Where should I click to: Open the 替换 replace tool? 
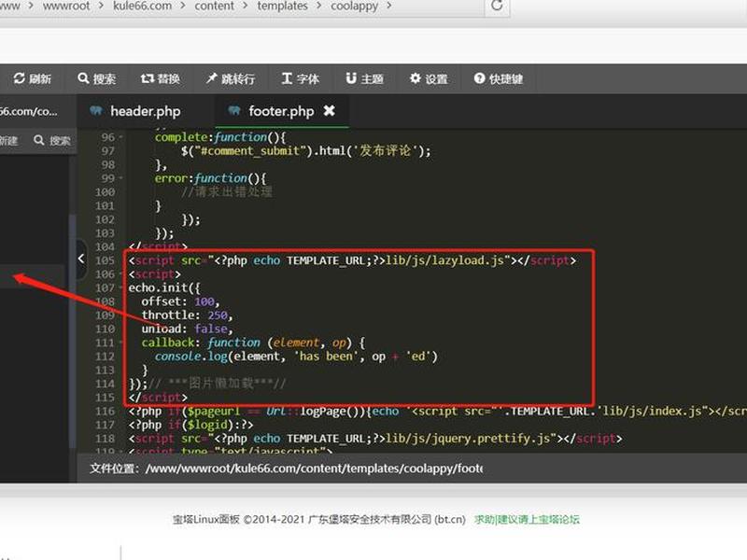click(x=160, y=78)
